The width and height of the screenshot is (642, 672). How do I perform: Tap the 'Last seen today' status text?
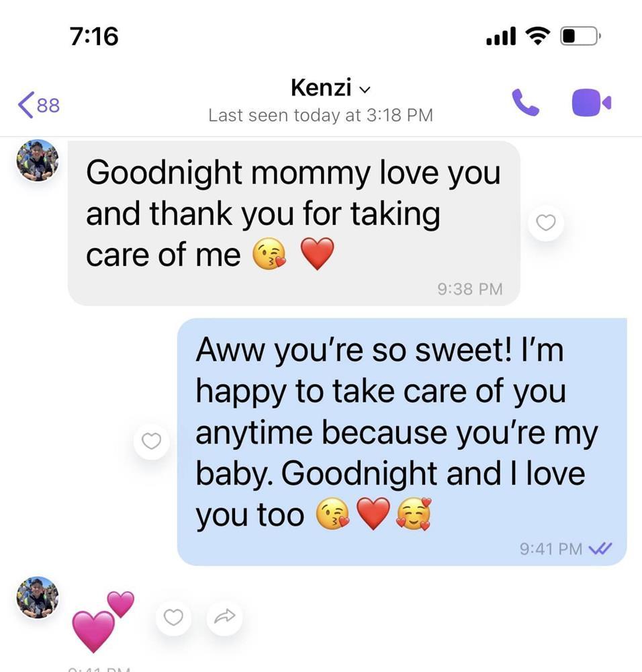click(321, 116)
